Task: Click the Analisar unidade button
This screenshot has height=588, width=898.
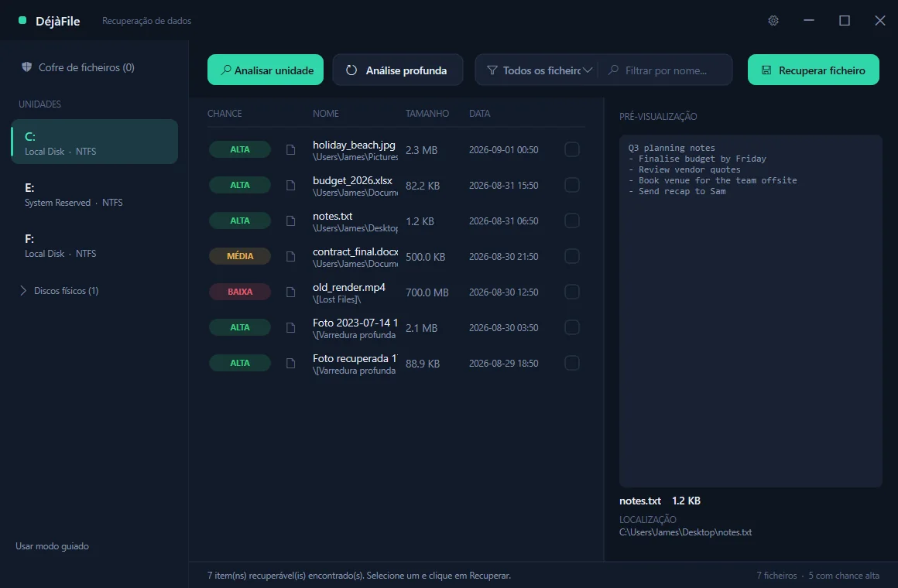Action: 266,70
